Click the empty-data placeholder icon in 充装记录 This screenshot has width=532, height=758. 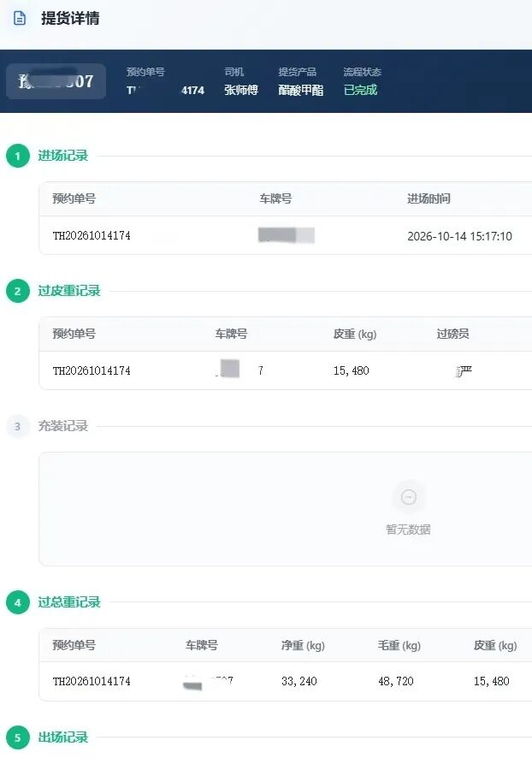point(409,497)
